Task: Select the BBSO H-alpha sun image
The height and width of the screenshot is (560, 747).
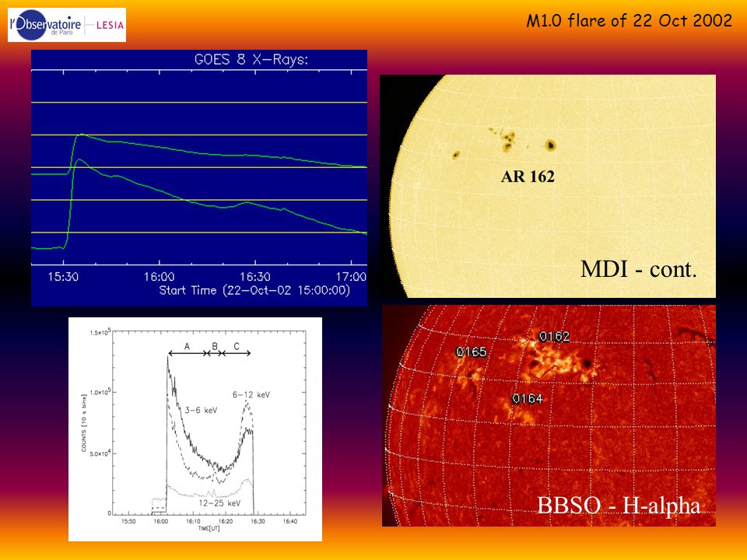Action: click(549, 415)
